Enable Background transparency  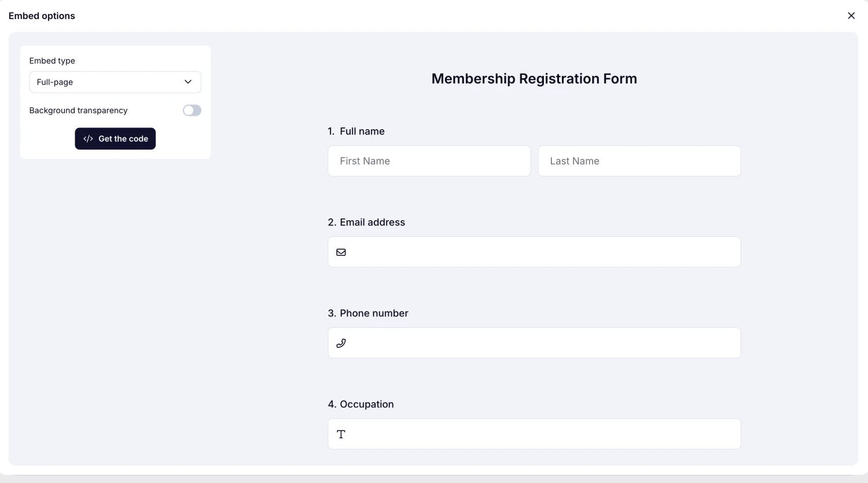pos(192,110)
